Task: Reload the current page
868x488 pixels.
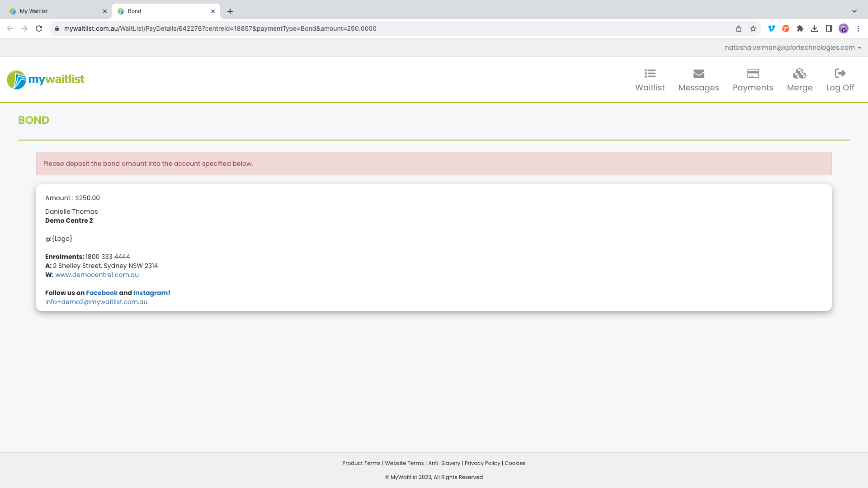Action: tap(39, 28)
